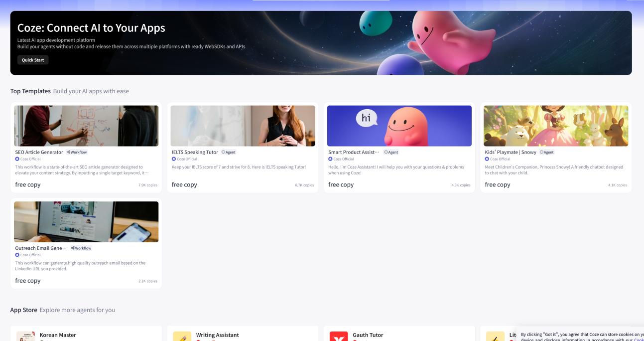Click free copy on SEO Article Generator
This screenshot has height=341, width=644.
28,184
